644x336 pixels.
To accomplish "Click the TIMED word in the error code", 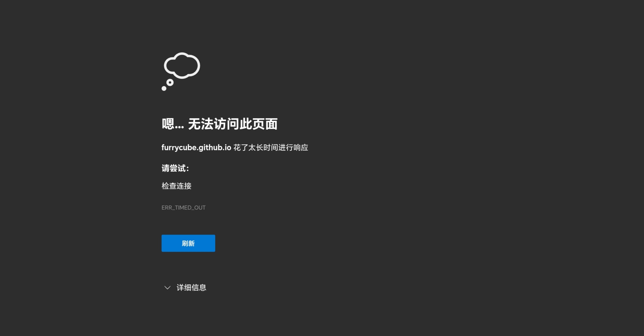I will (x=183, y=208).
